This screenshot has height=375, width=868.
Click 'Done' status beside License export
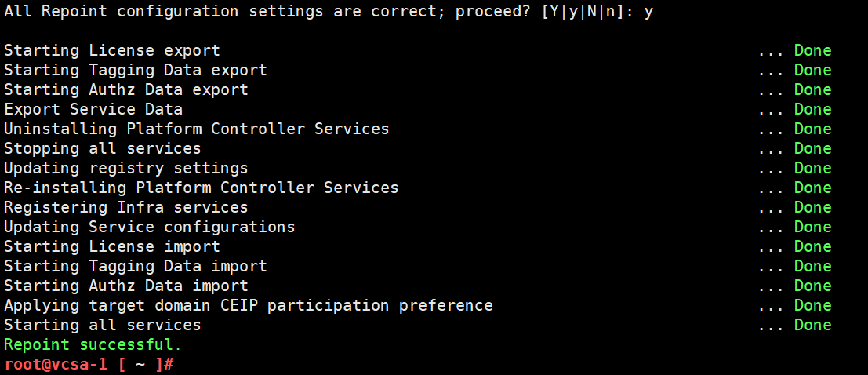click(x=812, y=50)
